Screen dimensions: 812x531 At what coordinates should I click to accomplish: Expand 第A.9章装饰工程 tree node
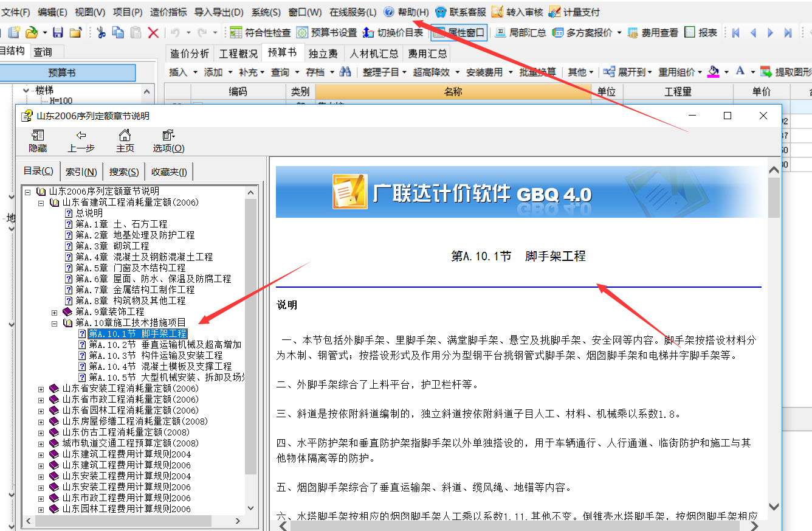(x=54, y=312)
